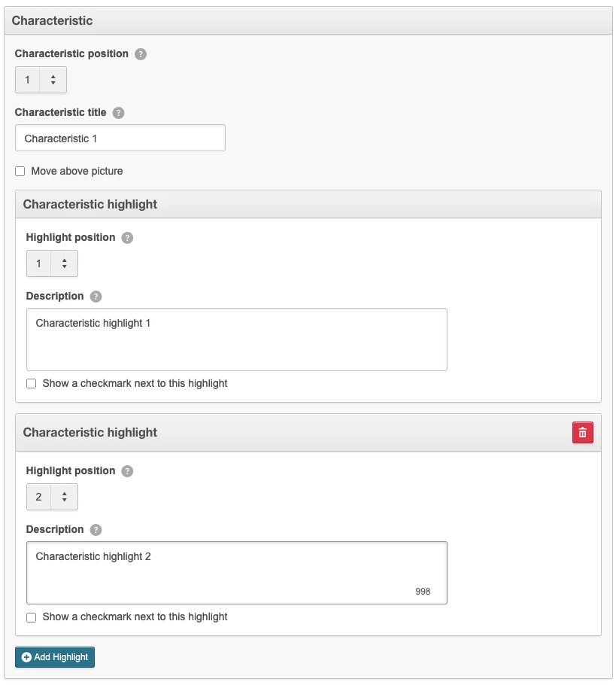Show help for Description of highlight 2
The image size is (616, 685).
96,530
